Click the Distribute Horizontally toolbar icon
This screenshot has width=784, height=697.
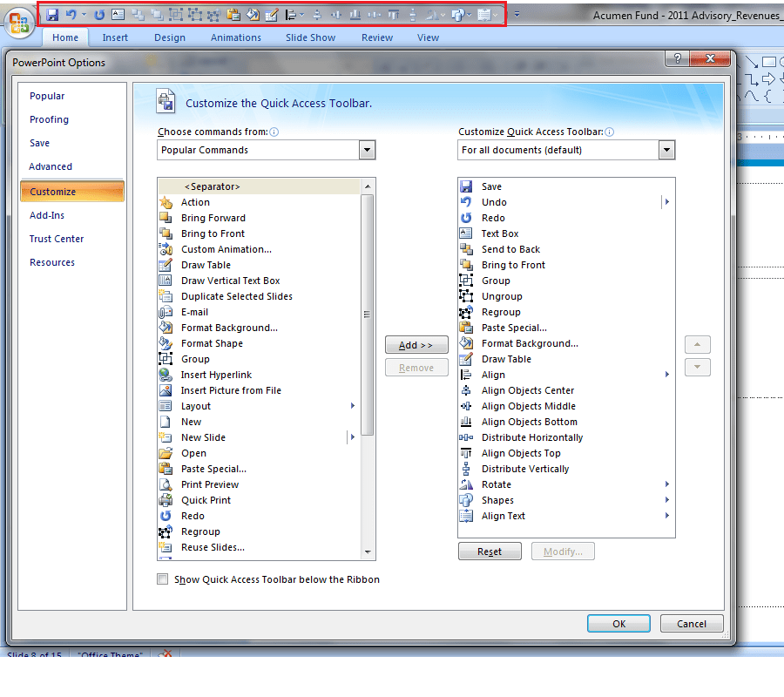point(374,15)
